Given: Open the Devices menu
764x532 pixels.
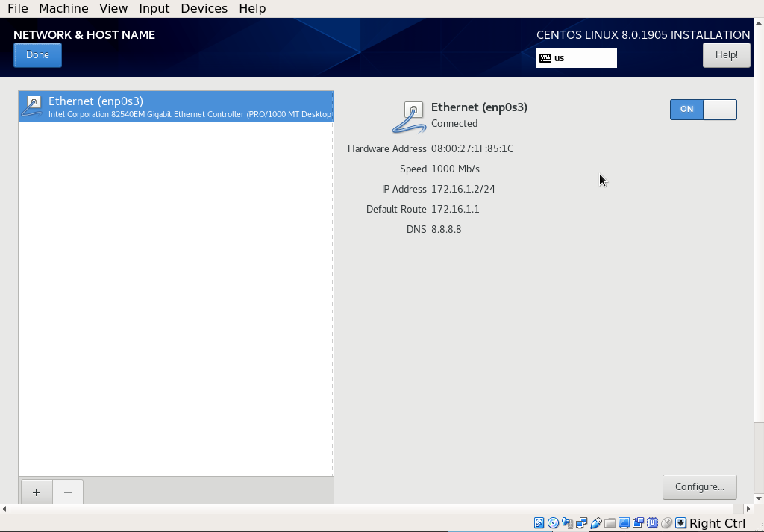Looking at the screenshot, I should pyautogui.click(x=204, y=8).
